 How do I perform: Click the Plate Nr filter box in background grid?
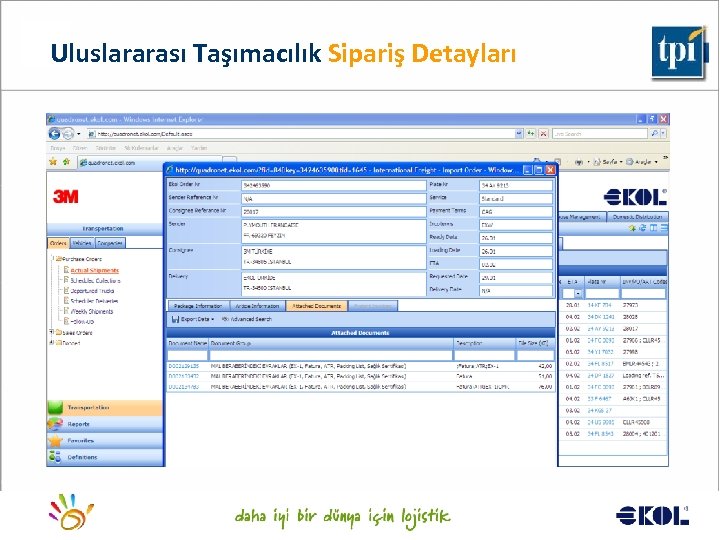click(x=602, y=293)
